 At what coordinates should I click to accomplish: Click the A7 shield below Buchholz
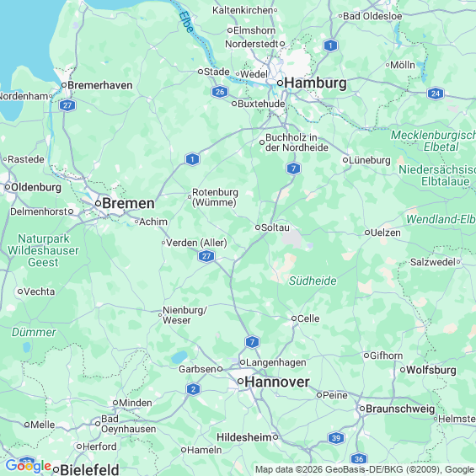[293, 168]
